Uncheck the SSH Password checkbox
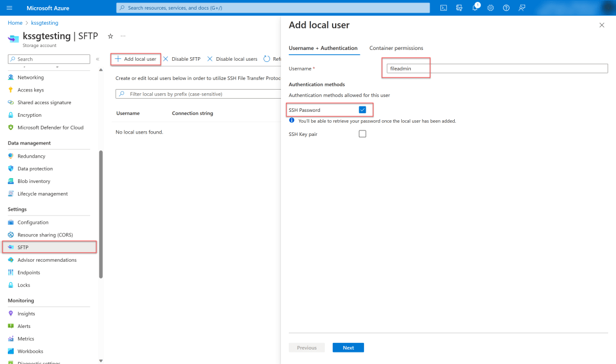The image size is (616, 364). (x=362, y=110)
